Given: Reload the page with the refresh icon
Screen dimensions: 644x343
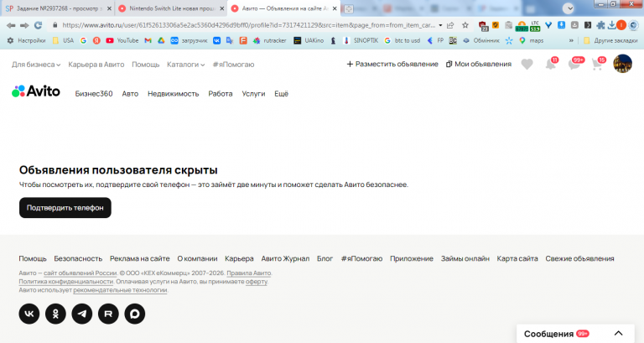Looking at the screenshot, I should [39, 25].
